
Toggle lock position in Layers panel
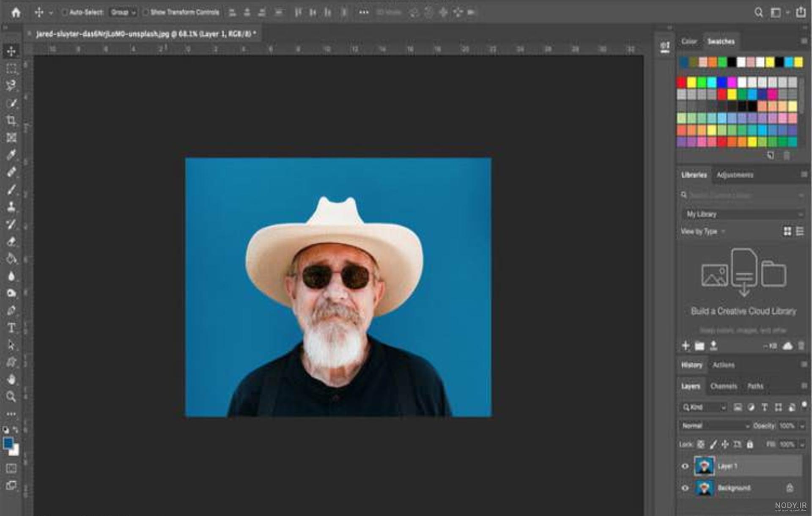point(725,445)
